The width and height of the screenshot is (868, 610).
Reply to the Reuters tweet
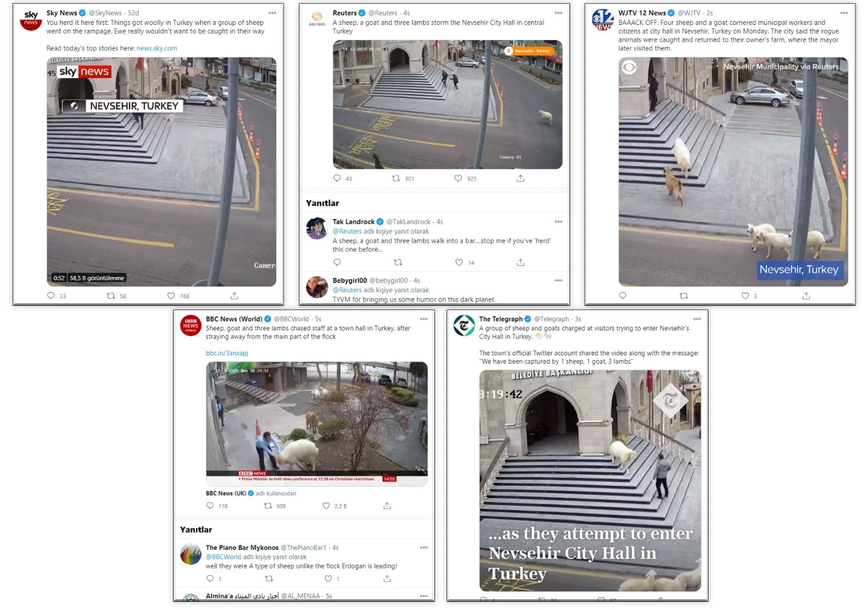click(337, 178)
